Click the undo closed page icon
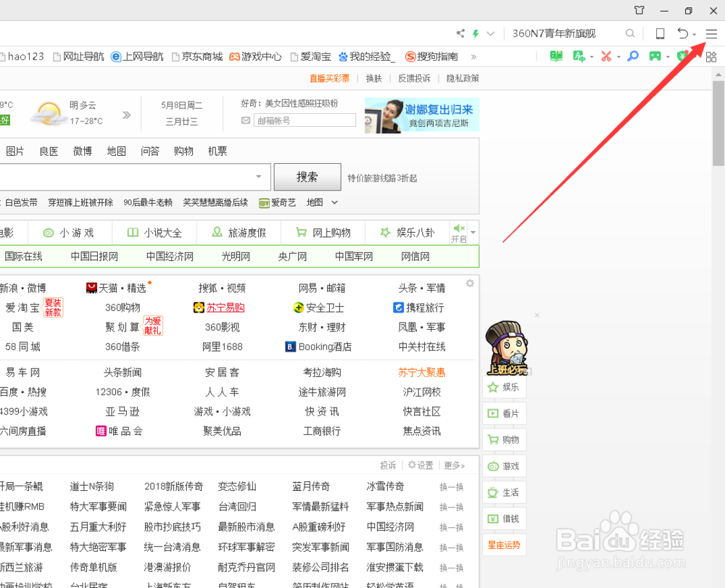Image resolution: width=725 pixels, height=588 pixels. (682, 33)
